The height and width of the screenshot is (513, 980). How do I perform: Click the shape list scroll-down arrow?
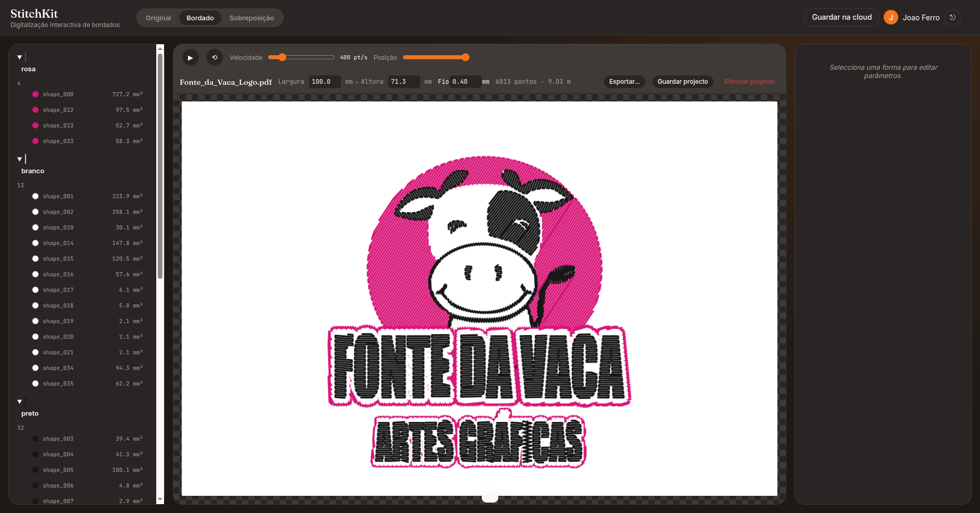[160, 499]
